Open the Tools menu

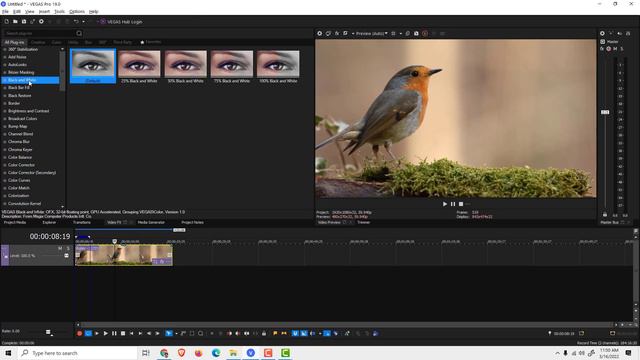tap(60, 11)
